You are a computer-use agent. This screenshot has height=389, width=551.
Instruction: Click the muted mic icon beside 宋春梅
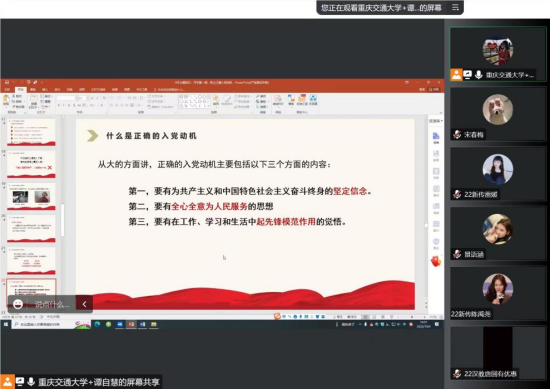coord(457,135)
